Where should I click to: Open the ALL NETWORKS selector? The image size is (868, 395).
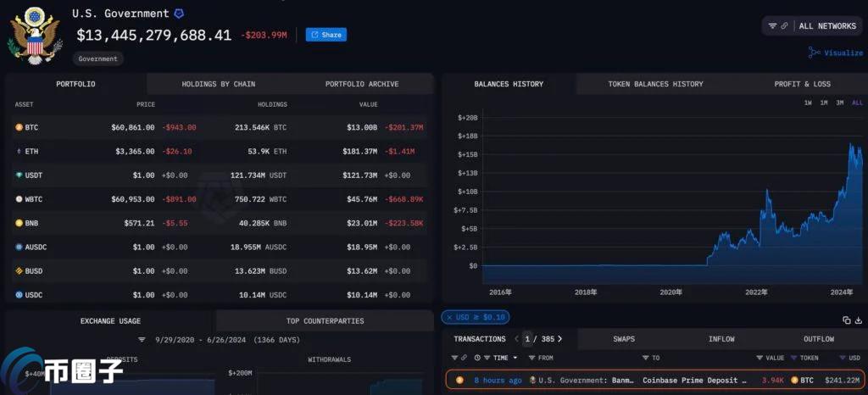click(x=812, y=26)
